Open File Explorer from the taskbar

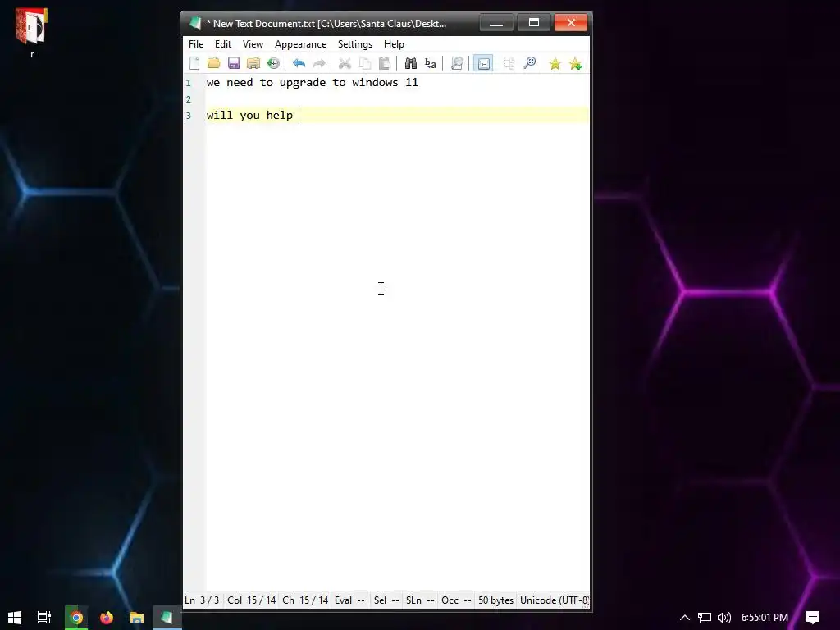point(137,618)
